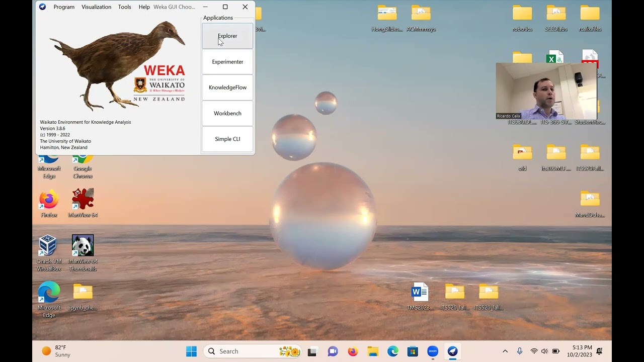Open File Explorer from the taskbar
This screenshot has width=644, height=362.
(373, 351)
